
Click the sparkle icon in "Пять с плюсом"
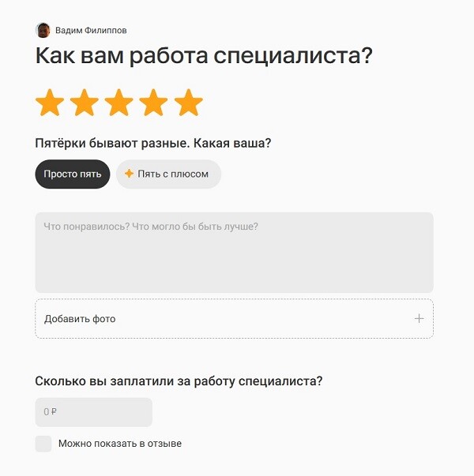pyautogui.click(x=129, y=174)
